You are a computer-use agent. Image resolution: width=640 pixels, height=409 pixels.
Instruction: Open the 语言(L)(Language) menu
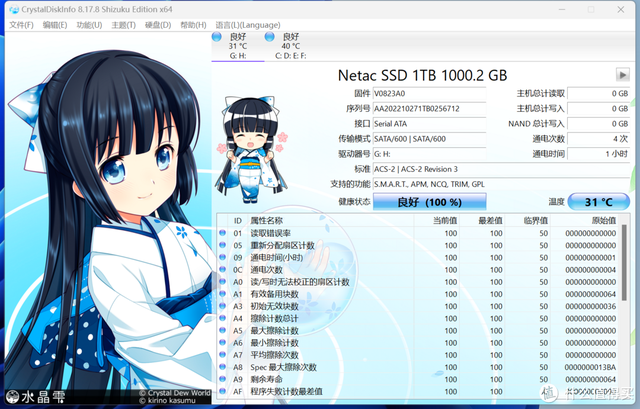click(248, 25)
